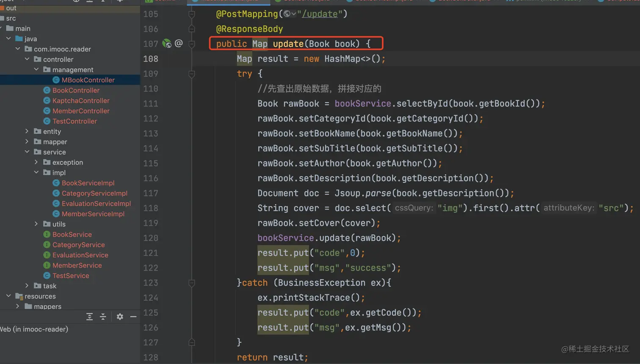Image resolution: width=640 pixels, height=364 pixels.
Task: Collapse the controller package
Action: pyautogui.click(x=27, y=59)
